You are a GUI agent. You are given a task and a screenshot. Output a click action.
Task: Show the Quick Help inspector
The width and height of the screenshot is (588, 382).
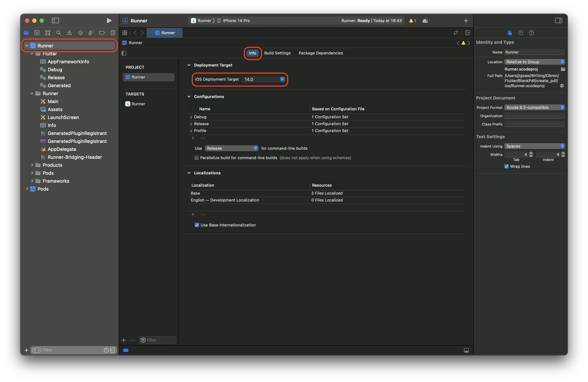[532, 33]
